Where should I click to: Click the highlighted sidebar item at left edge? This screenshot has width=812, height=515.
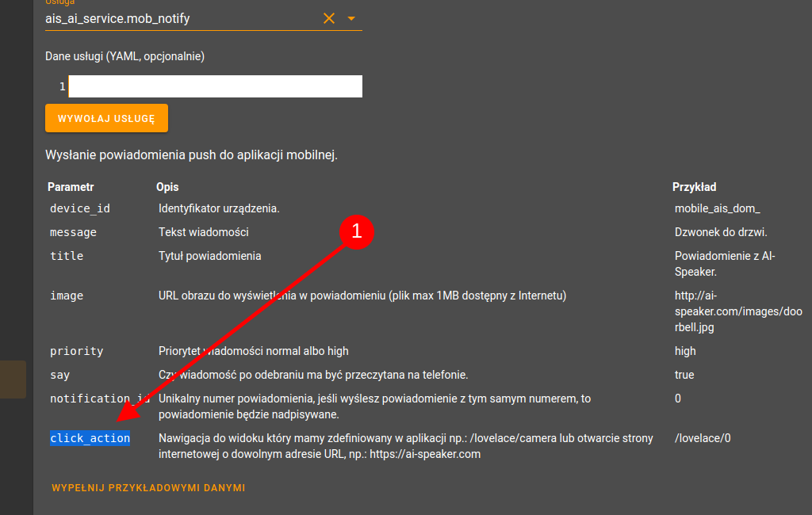point(13,380)
